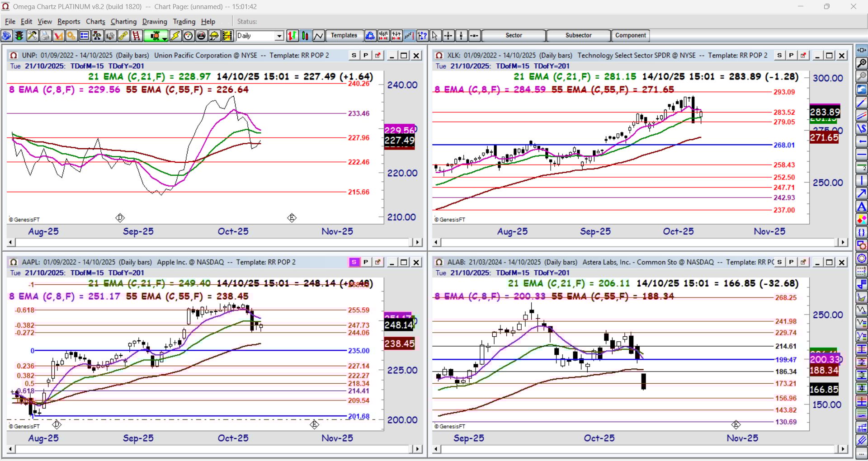Select the Zoom In magnifier tool
868x461 pixels.
(862, 63)
